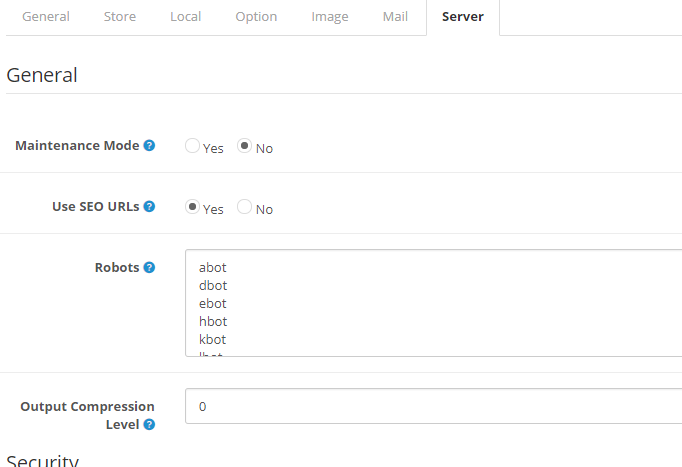The image size is (682, 467).
Task: Open the Output Compression Level help icon
Action: (x=149, y=424)
